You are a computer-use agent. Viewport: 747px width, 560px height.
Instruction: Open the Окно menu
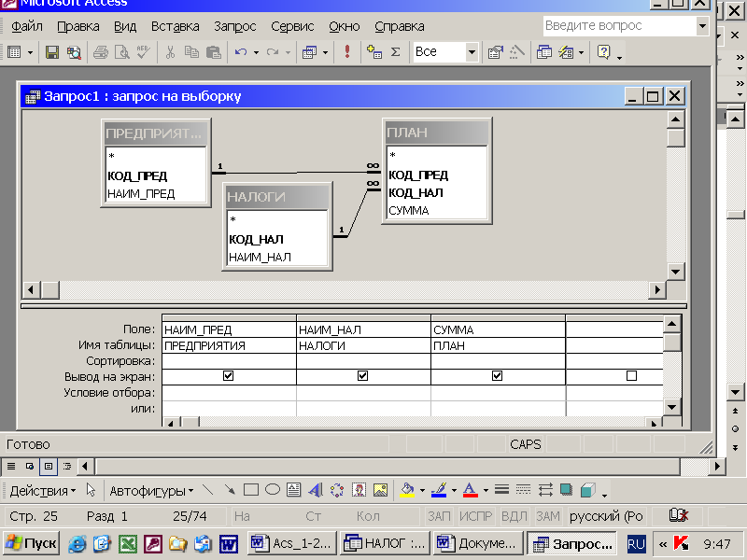point(344,26)
